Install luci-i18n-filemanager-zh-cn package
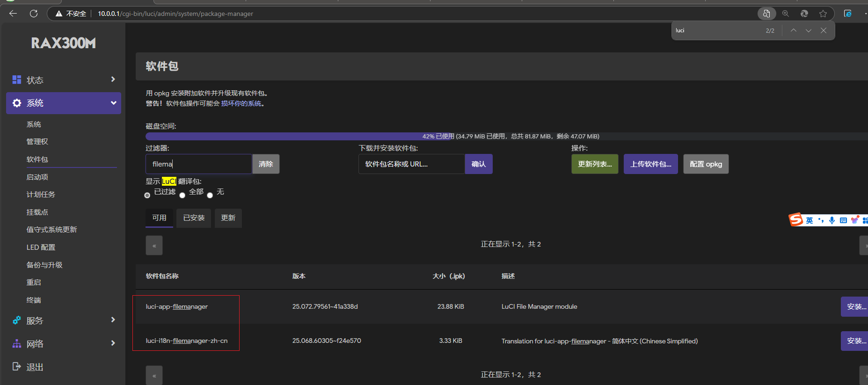 (x=854, y=341)
